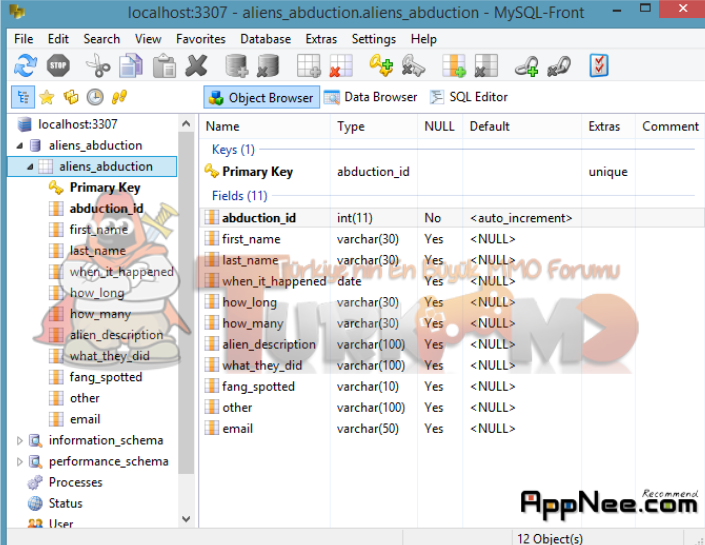Click the Delete Key icon

click(413, 66)
